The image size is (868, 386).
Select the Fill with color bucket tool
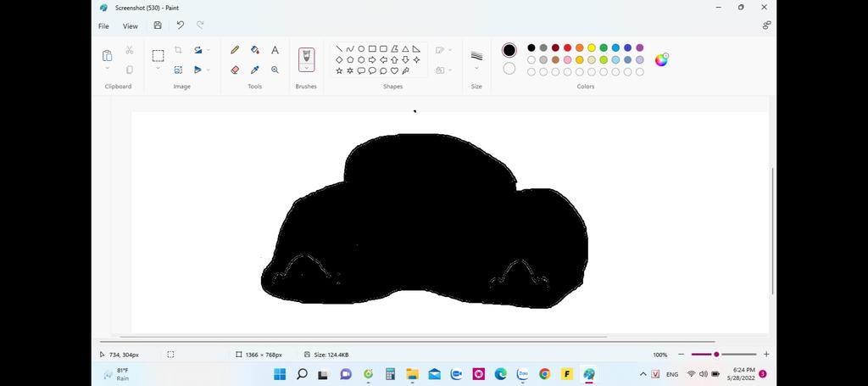[254, 50]
